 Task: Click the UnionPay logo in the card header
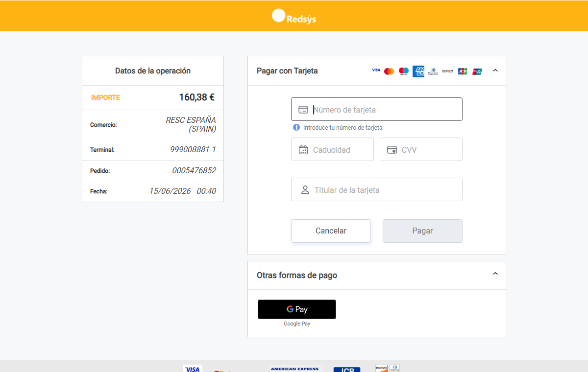(x=477, y=71)
